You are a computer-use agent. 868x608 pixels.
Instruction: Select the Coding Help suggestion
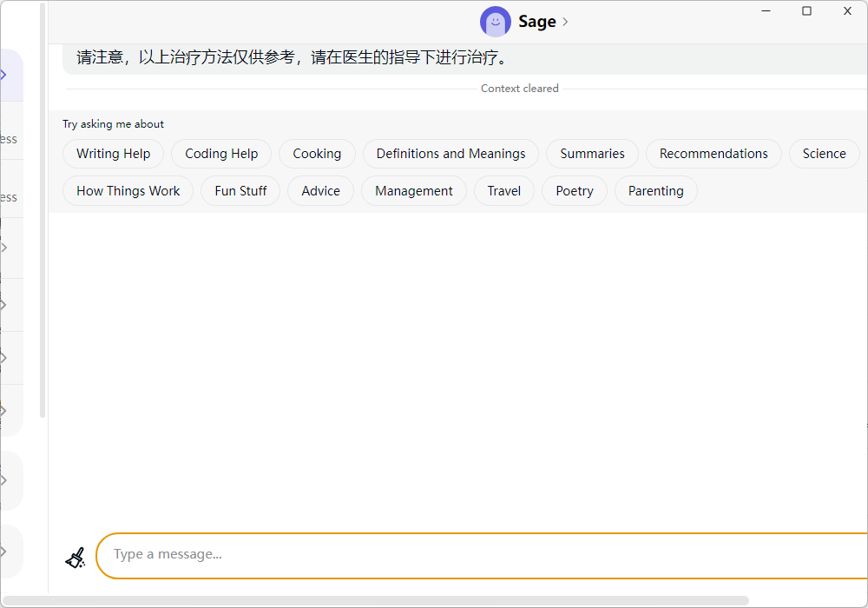click(221, 154)
